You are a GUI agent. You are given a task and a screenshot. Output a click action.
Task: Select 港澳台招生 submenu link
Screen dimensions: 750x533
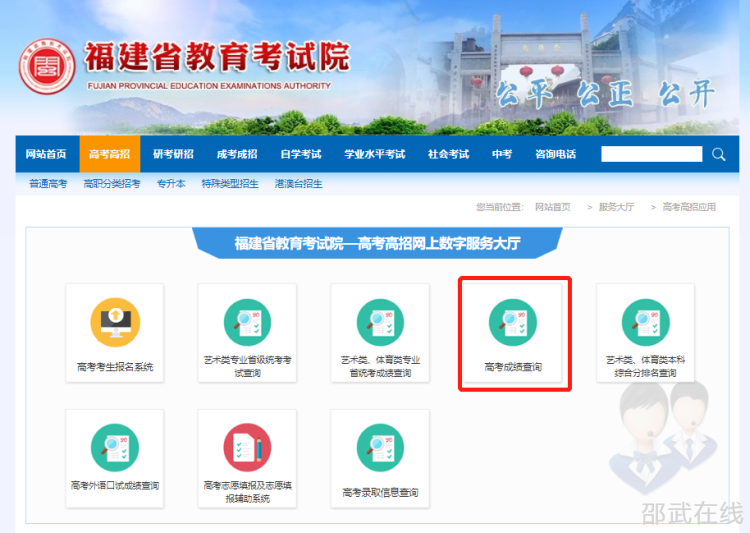[298, 184]
